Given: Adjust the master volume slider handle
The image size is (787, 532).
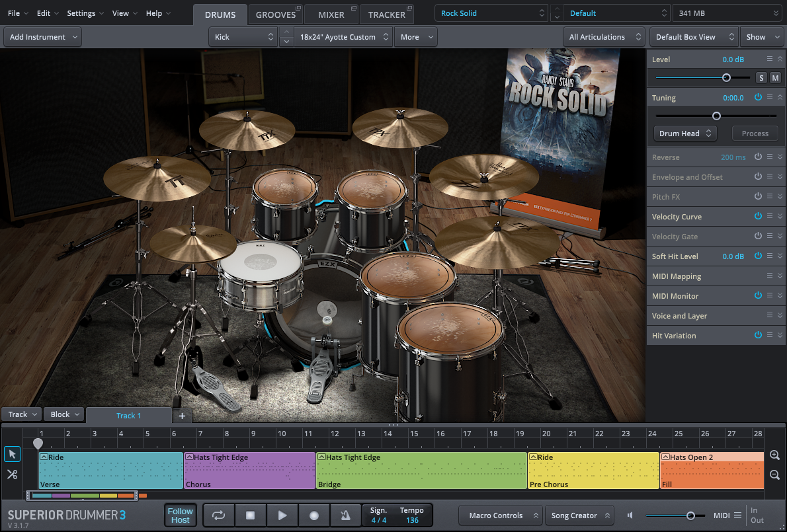Looking at the screenshot, I should [690, 515].
